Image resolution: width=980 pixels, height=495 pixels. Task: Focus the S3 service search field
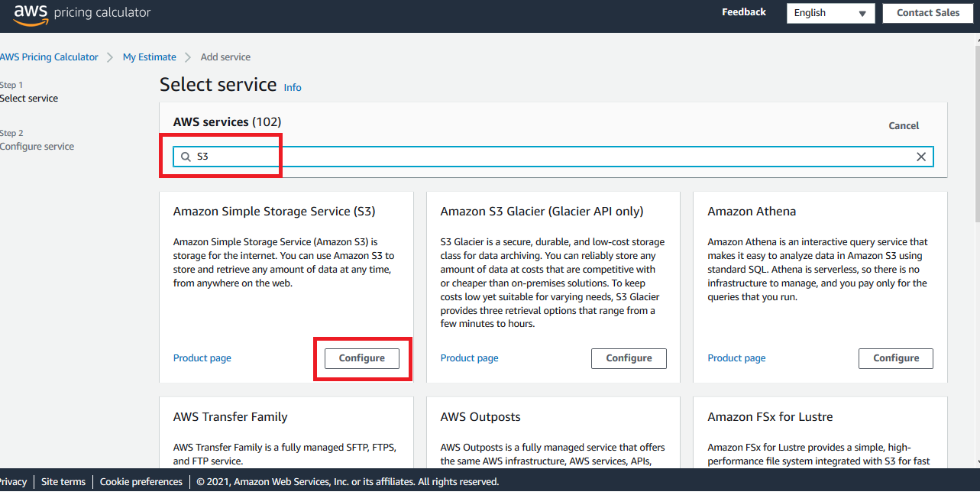(x=553, y=157)
